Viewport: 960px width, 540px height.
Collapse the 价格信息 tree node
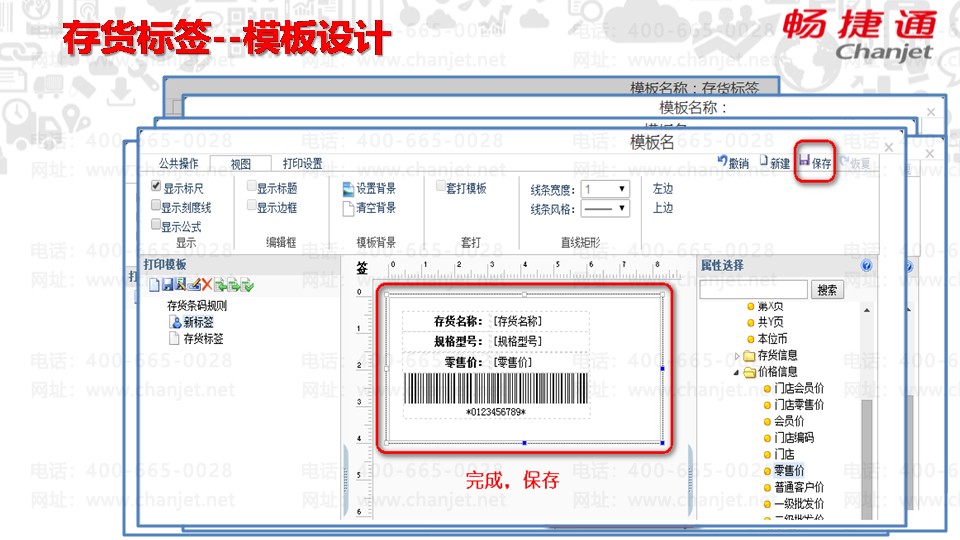pyautogui.click(x=737, y=372)
